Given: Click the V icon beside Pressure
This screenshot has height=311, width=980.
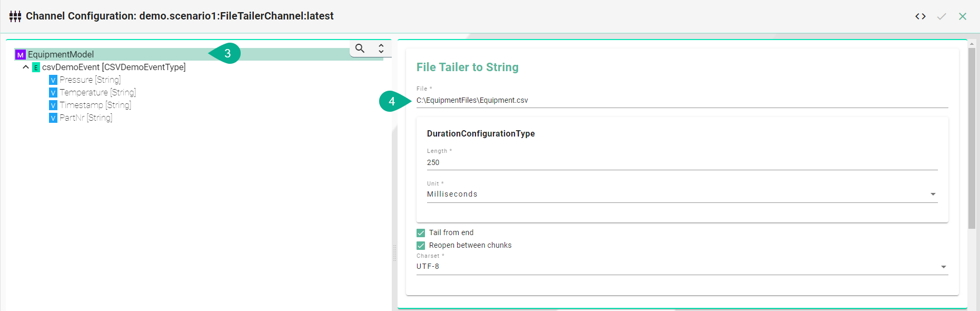Looking at the screenshot, I should point(53,80).
